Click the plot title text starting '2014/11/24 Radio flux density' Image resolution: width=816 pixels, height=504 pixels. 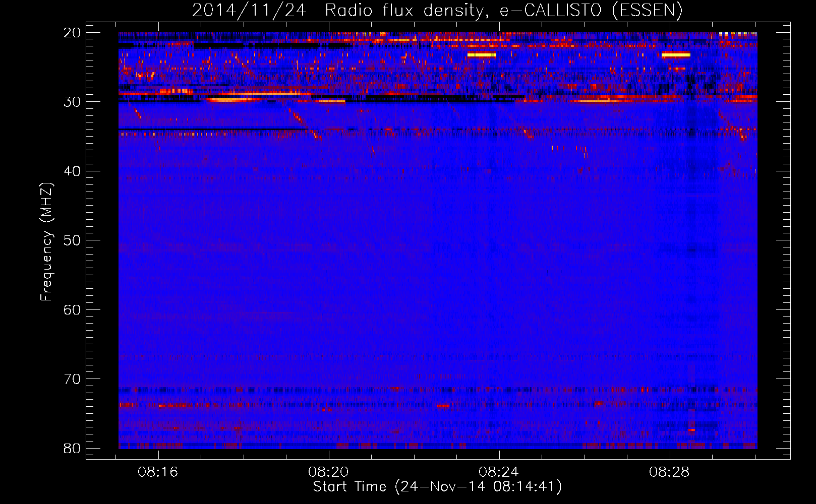437,10
